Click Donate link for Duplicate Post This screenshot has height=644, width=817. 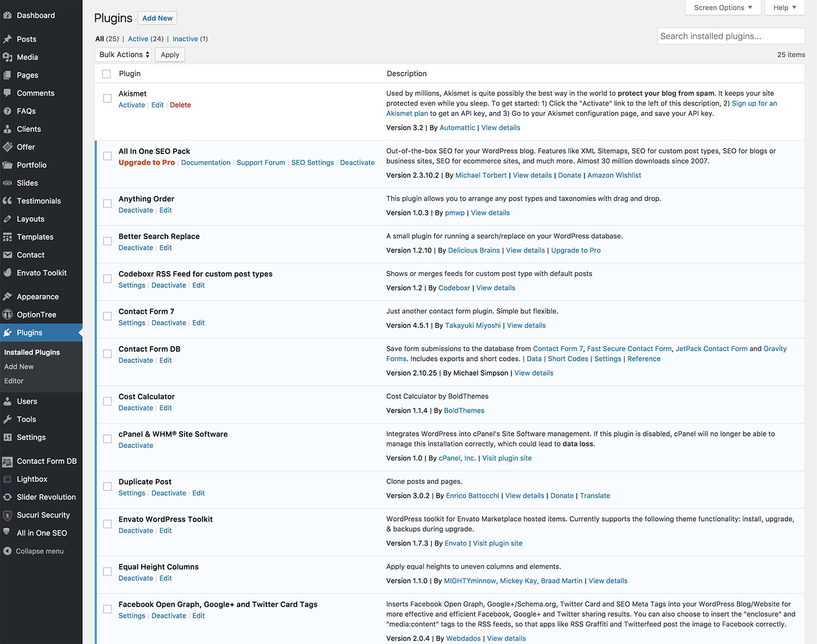pyautogui.click(x=562, y=496)
